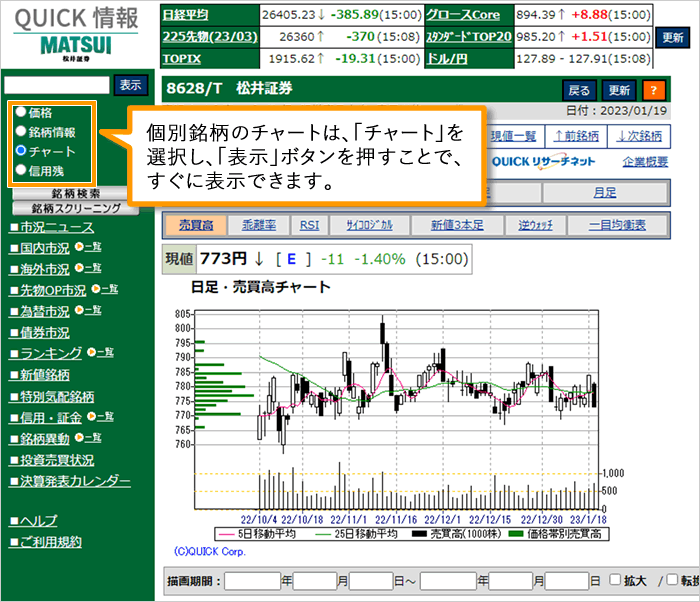The image size is (700, 602).
Task: Open the ドル/円 exchange rate link
Action: tap(447, 59)
